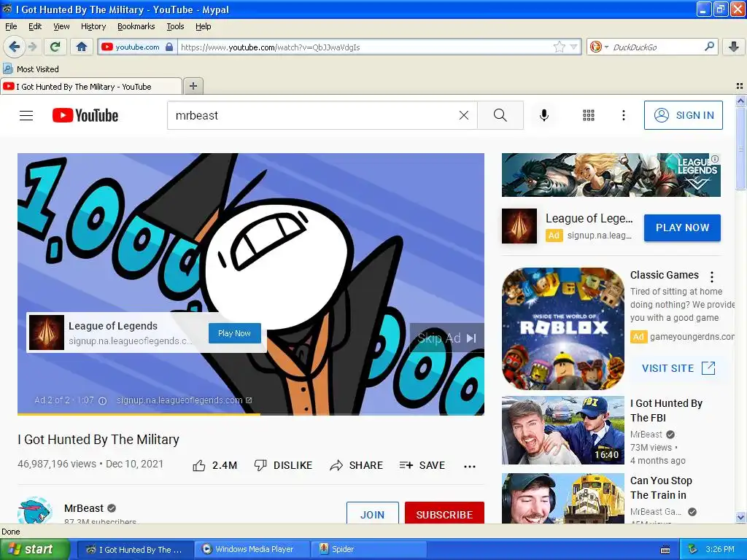The height and width of the screenshot is (560, 747).
Task: Like the video with the thumbs-up icon
Action: (199, 466)
